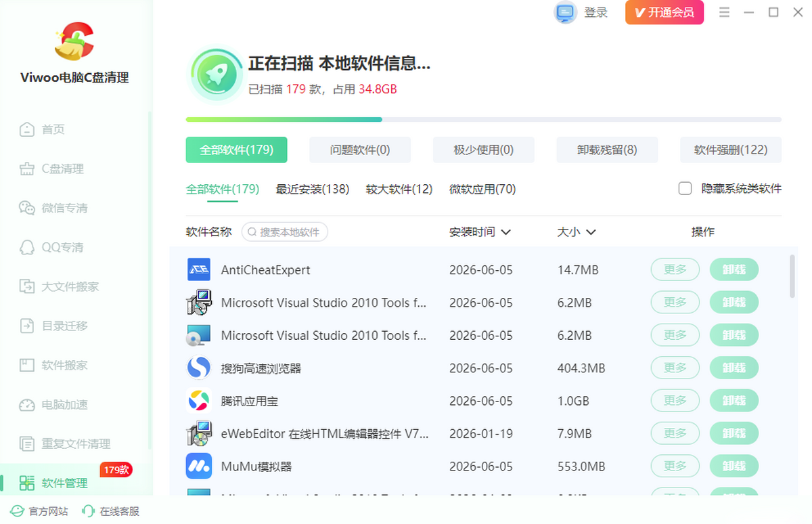Switch to 问题软件(0) category
Image resolution: width=812 pixels, height=524 pixels.
360,150
